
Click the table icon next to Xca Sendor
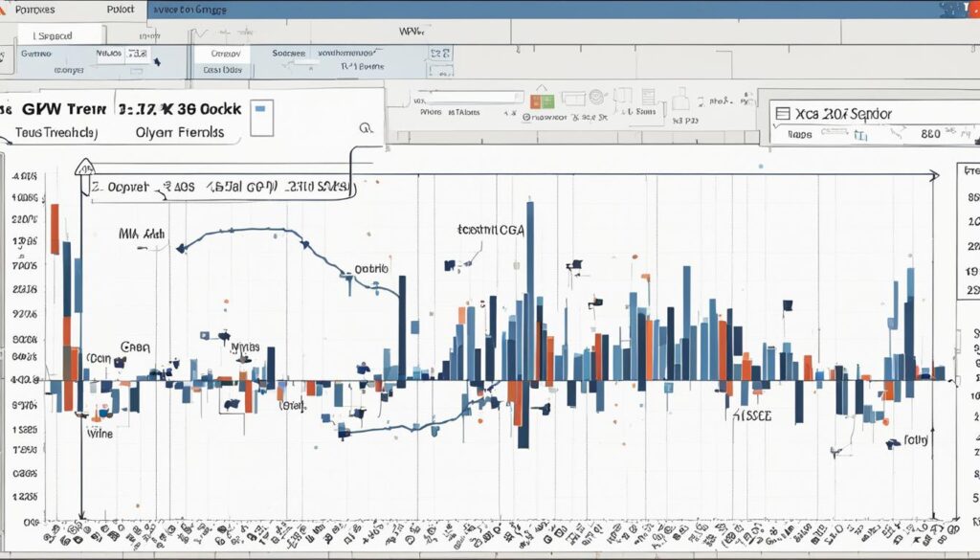(782, 113)
